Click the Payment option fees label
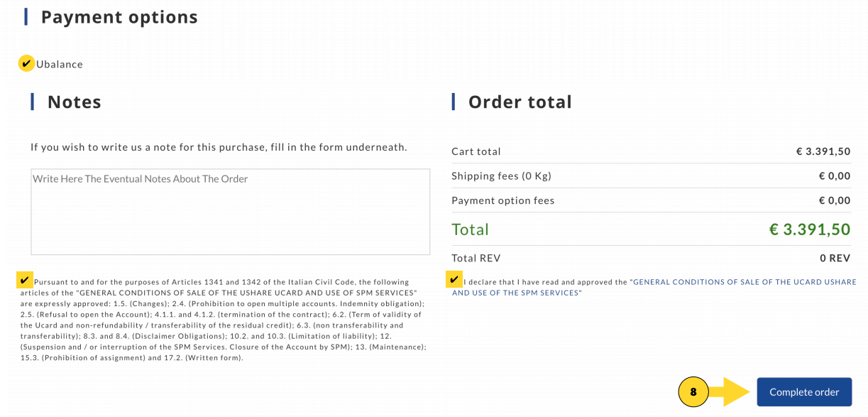Viewport: 868px width, 417px height. click(502, 200)
